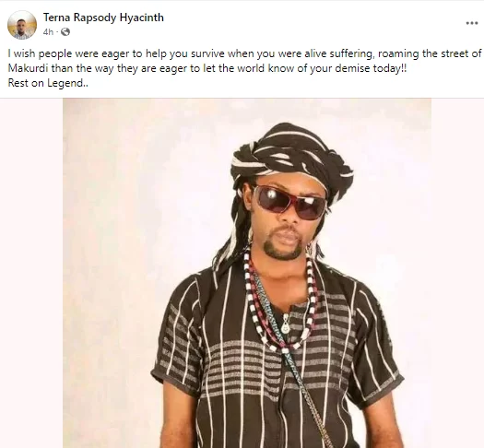Click the man's goatee beard in the photo
Screen dimensions: 484x448
tap(282, 245)
